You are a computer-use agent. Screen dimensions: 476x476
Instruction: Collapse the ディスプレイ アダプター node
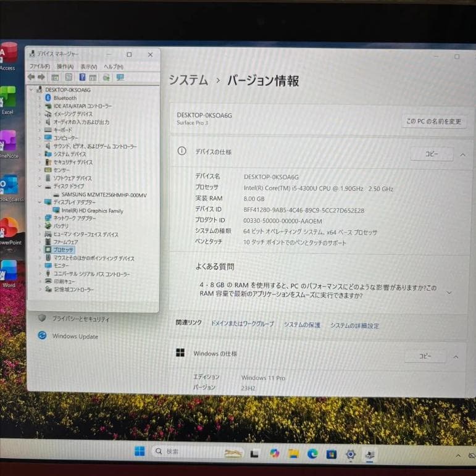(x=40, y=202)
